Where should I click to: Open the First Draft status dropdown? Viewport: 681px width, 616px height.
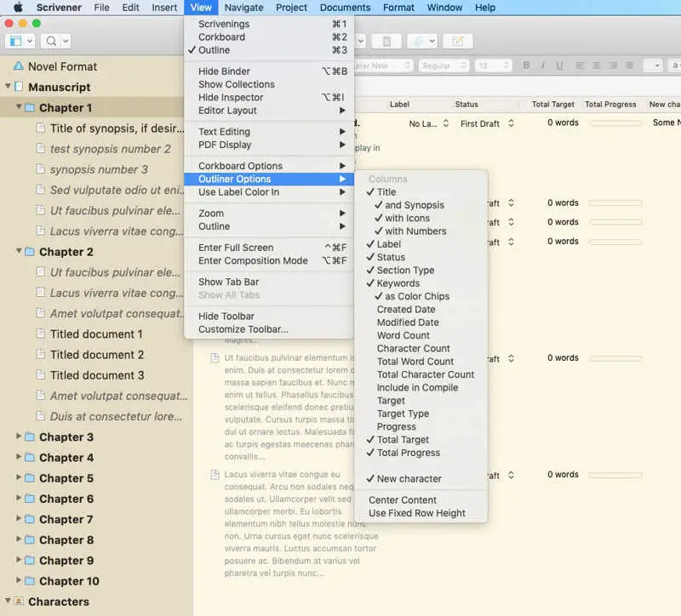click(x=487, y=123)
